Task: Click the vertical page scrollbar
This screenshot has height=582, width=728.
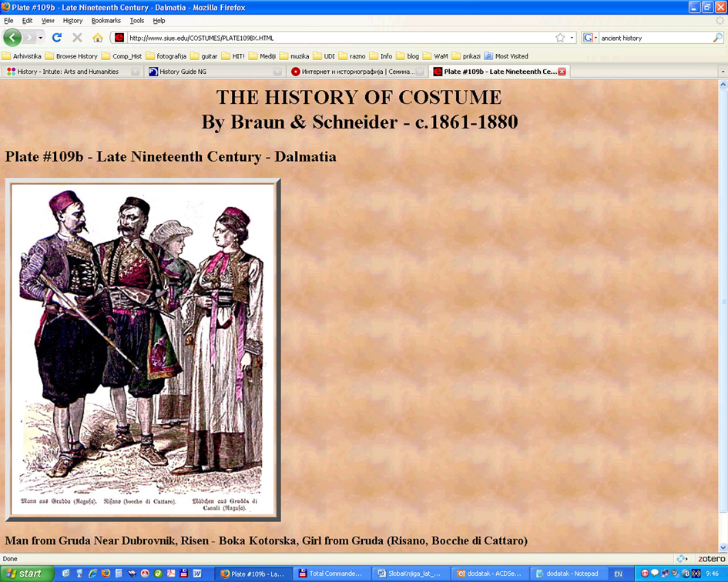Action: 723,308
